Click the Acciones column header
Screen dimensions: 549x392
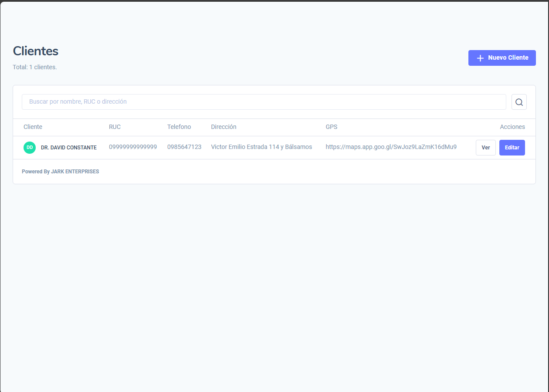point(512,127)
